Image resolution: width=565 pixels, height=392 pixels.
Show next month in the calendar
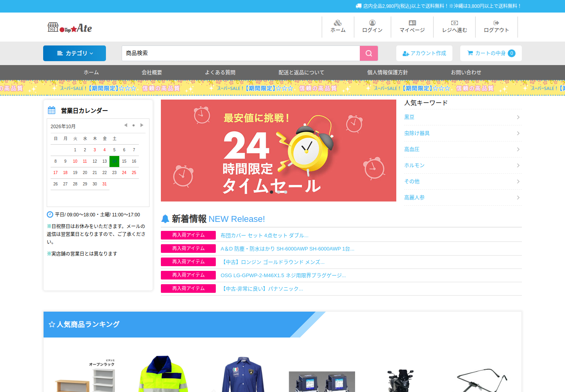[142, 125]
